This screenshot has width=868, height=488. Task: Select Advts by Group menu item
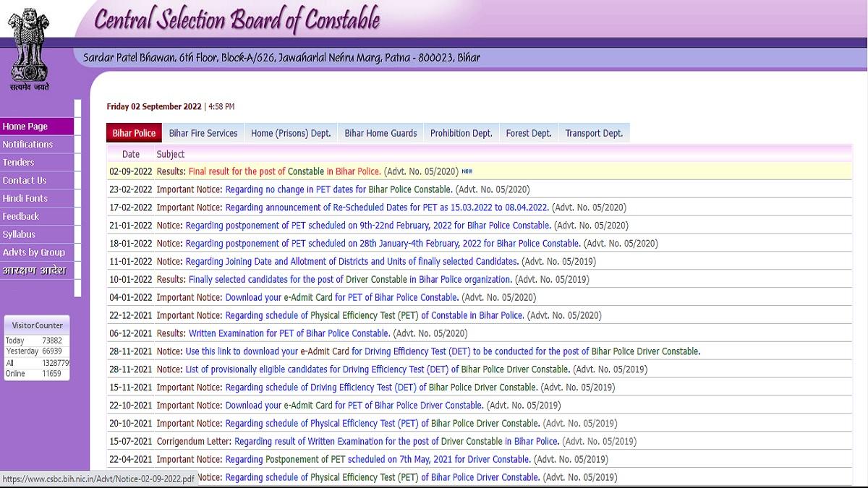[x=36, y=252]
